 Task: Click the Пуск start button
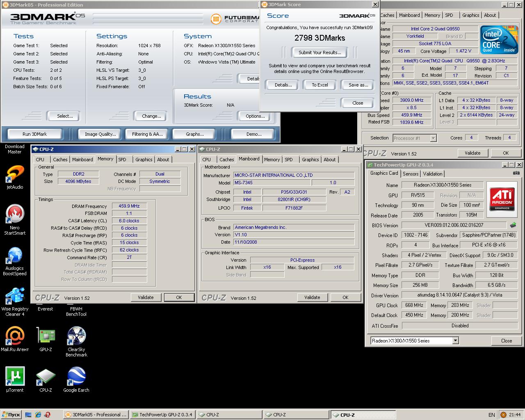coord(11,415)
